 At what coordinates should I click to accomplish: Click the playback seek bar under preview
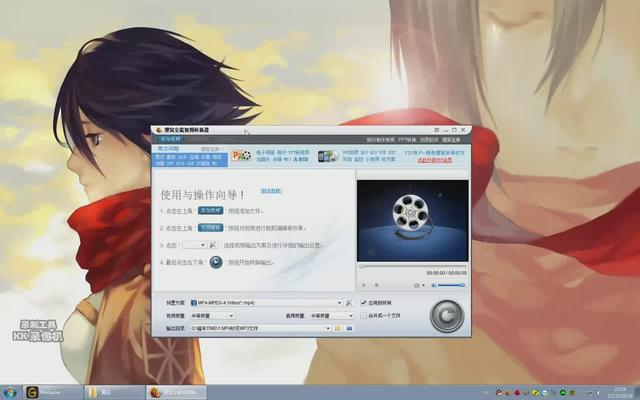tap(412, 267)
